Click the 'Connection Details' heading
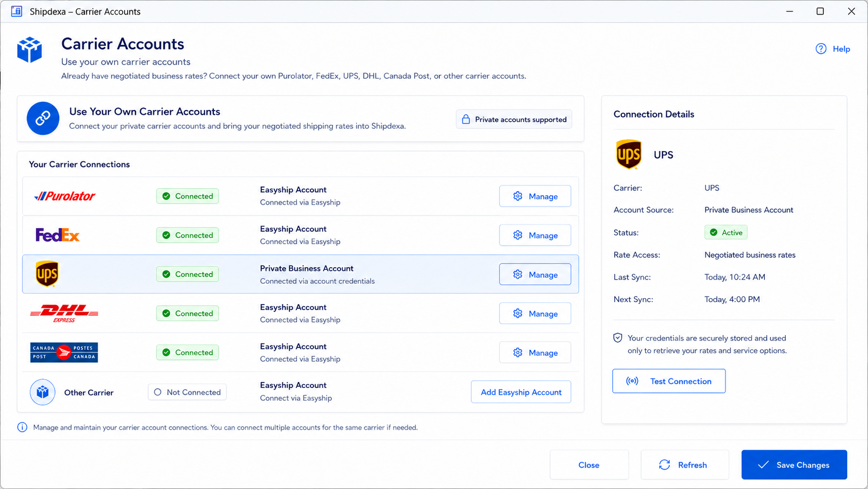Image resolution: width=868 pixels, height=489 pixels. [x=654, y=114]
